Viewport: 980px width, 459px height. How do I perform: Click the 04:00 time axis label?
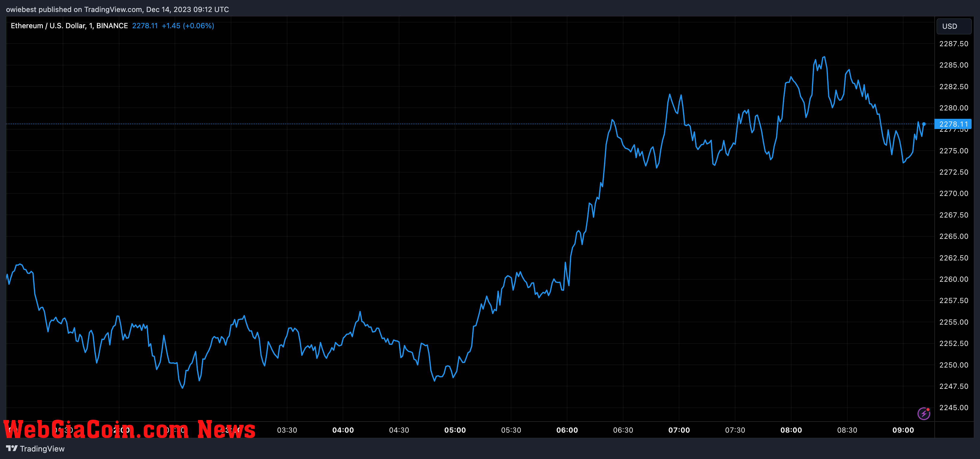343,430
